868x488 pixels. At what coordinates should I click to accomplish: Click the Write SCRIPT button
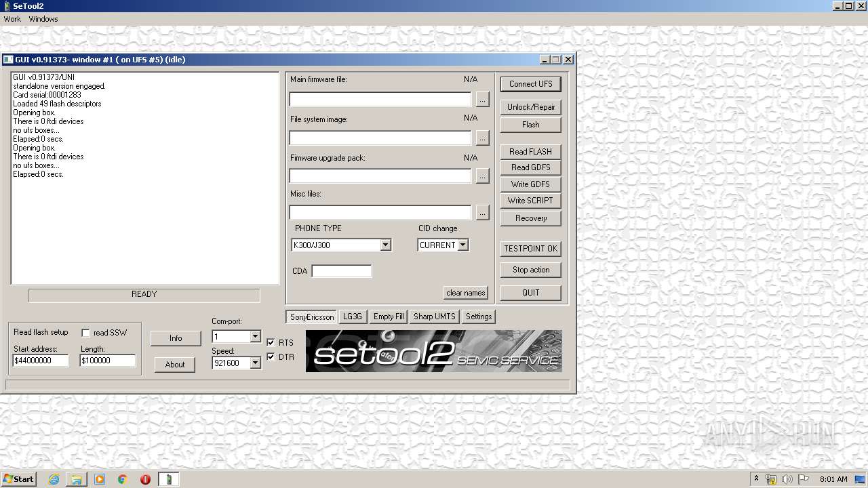531,201
